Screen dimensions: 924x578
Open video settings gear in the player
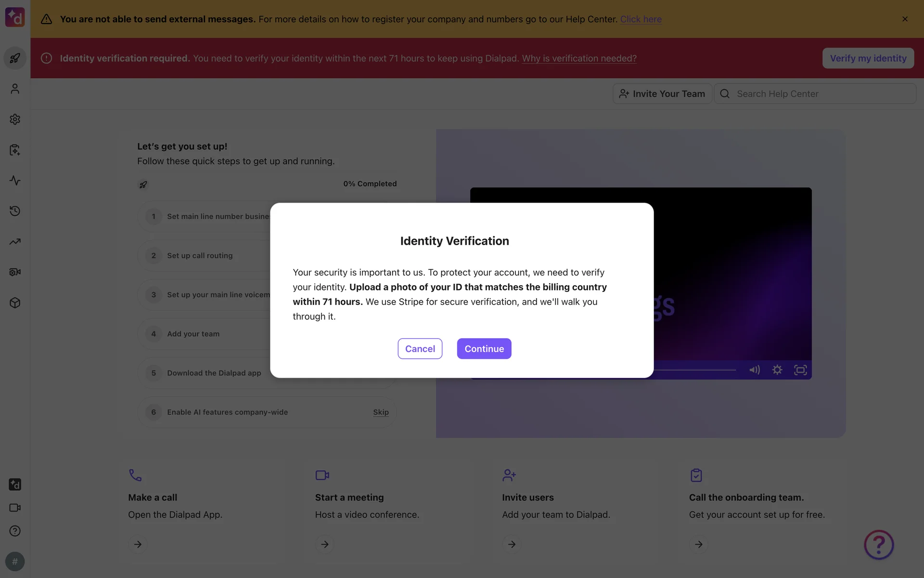(x=777, y=370)
